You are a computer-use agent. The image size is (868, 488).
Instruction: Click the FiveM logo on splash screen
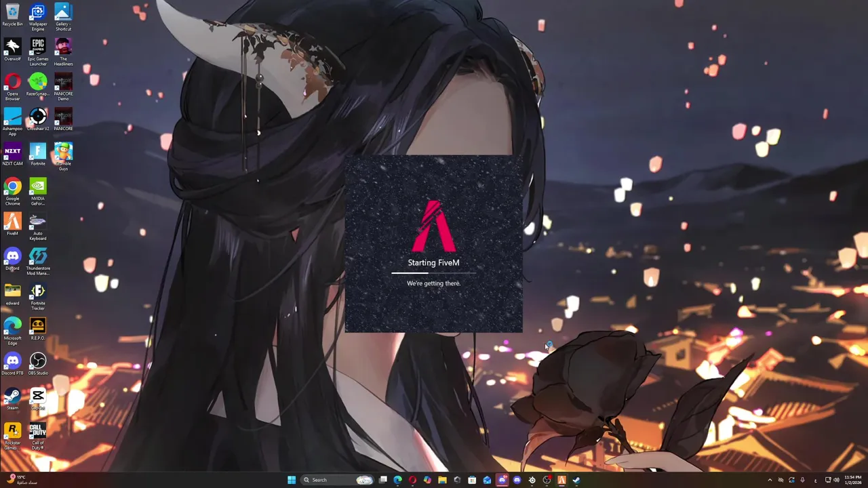click(x=433, y=226)
